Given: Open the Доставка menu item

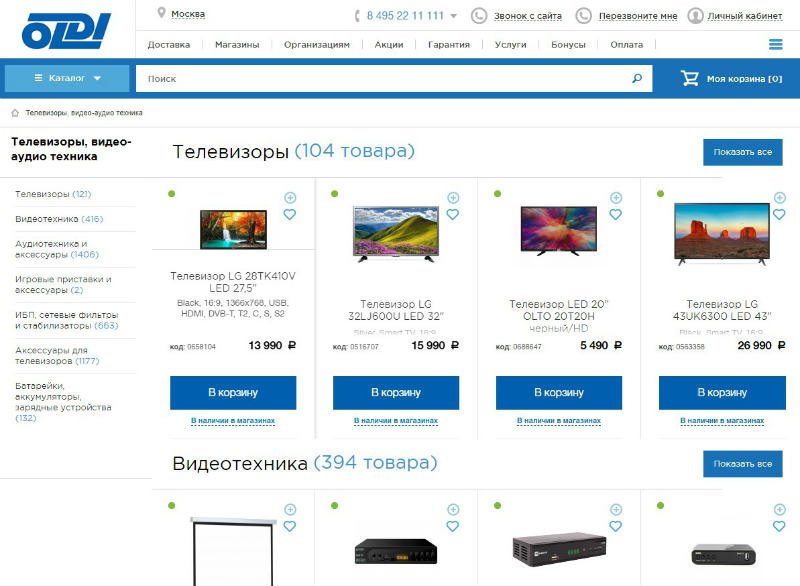Looking at the screenshot, I should point(169,45).
